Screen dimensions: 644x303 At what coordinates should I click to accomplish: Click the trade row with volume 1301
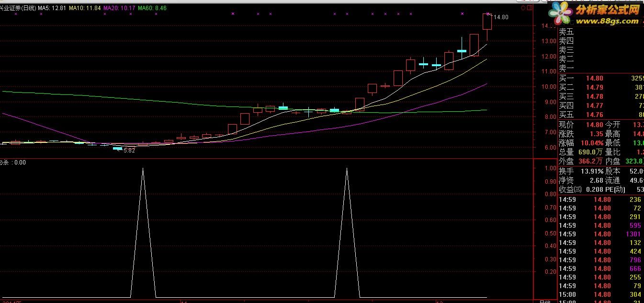coord(601,234)
